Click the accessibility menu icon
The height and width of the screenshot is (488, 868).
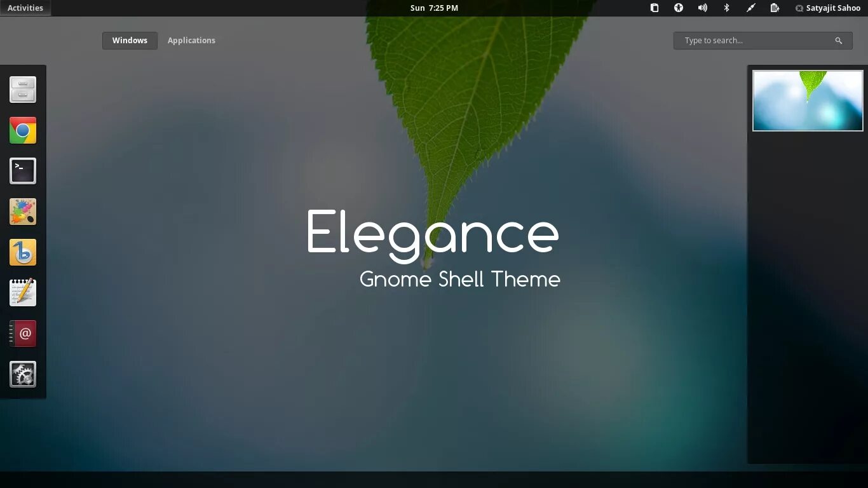(678, 8)
